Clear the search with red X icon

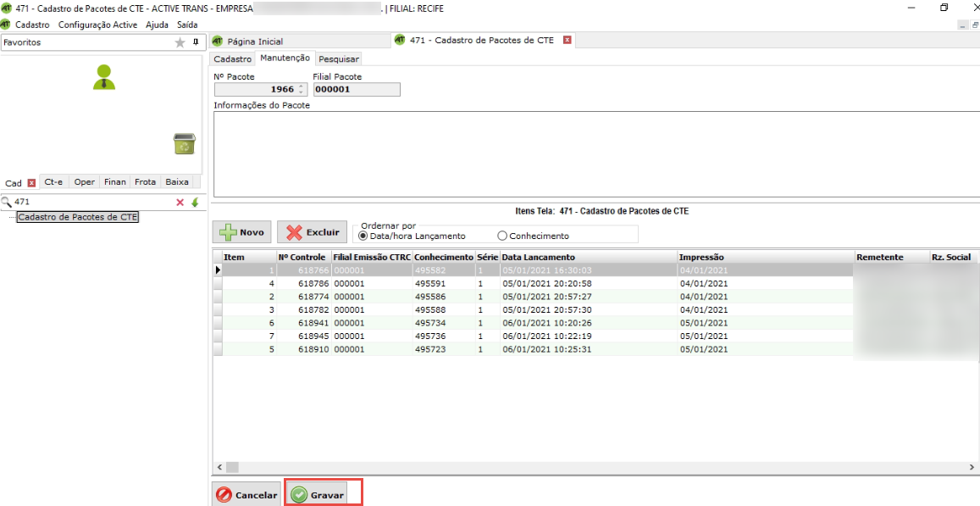pyautogui.click(x=180, y=203)
